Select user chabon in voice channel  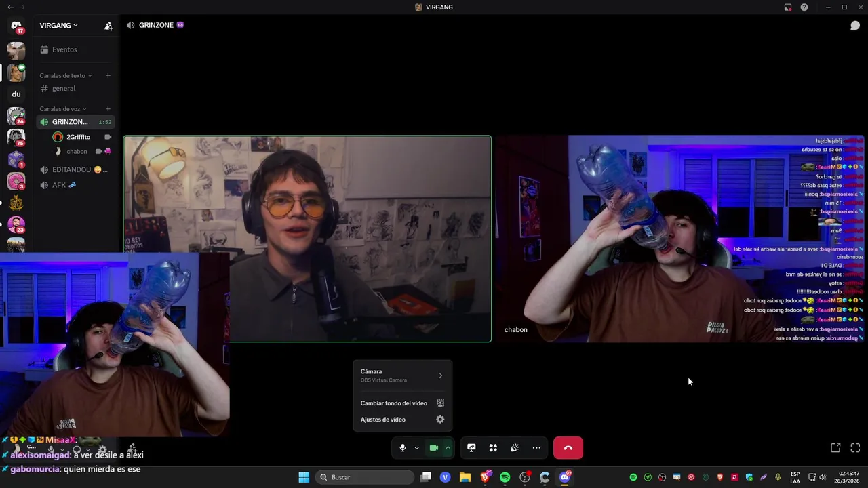pyautogui.click(x=82, y=152)
